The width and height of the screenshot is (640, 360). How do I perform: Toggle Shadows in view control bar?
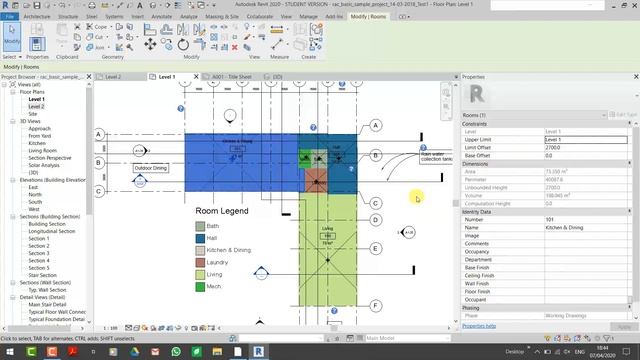click(x=153, y=328)
